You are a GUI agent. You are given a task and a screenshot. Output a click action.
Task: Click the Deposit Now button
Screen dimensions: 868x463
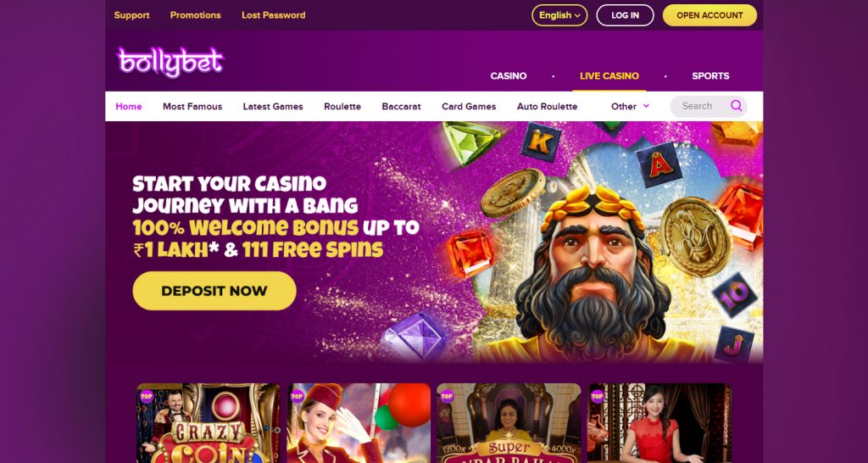214,291
